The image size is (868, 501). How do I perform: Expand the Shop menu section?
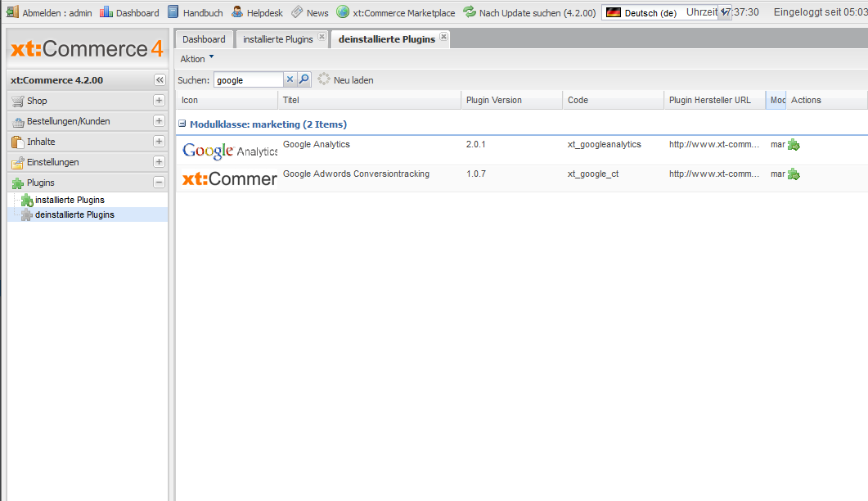[159, 101]
